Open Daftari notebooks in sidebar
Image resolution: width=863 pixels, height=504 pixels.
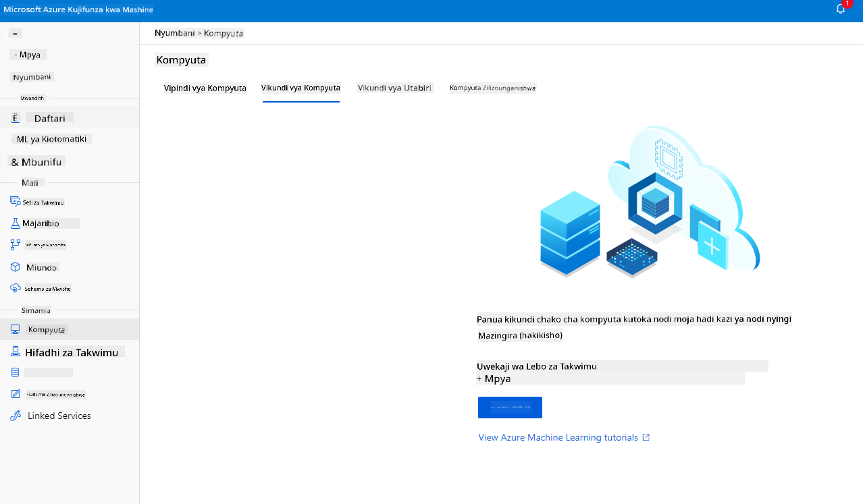click(x=50, y=118)
